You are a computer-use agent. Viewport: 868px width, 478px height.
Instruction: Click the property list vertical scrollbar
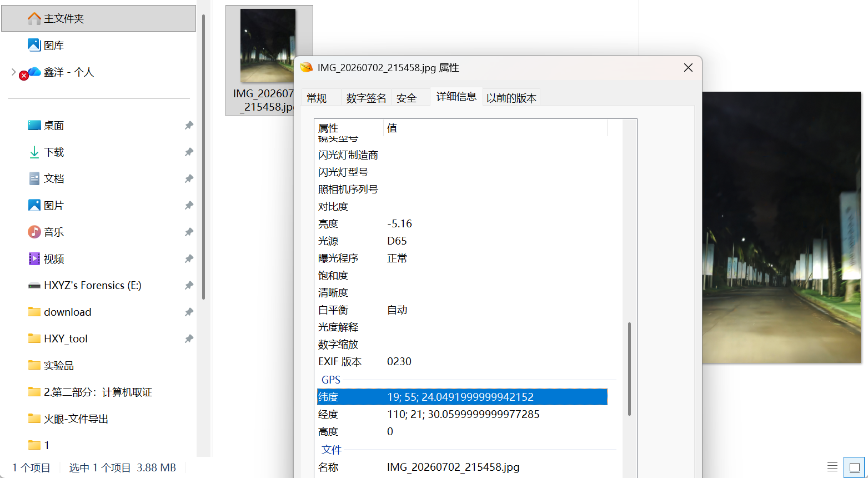tap(629, 368)
